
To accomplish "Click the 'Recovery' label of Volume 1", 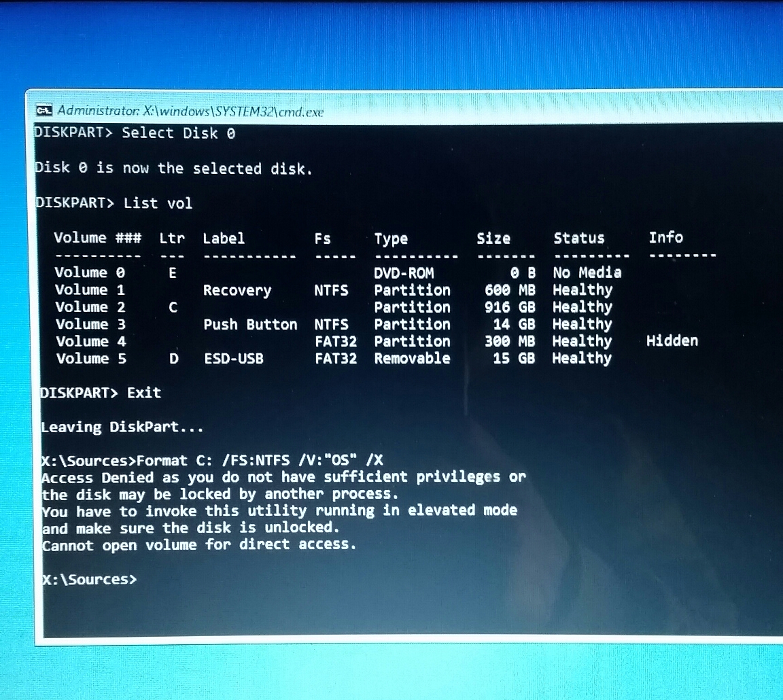I will (x=237, y=291).
